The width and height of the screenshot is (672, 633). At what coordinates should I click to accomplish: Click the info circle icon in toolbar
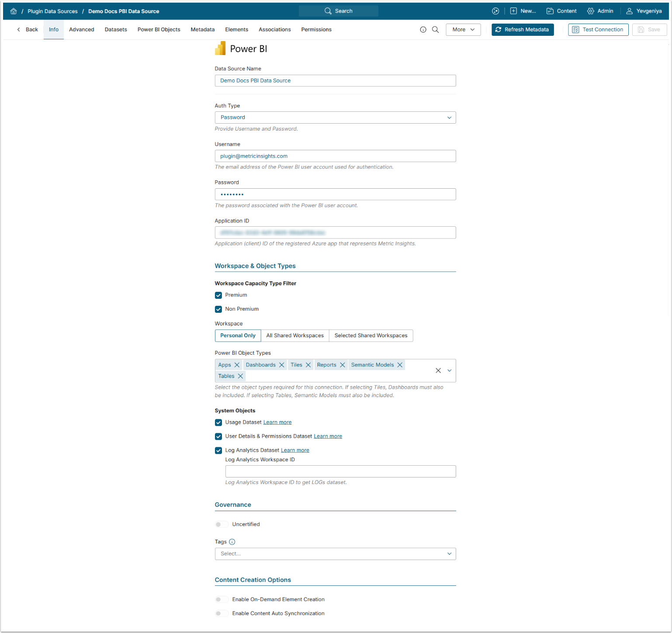[x=423, y=30]
